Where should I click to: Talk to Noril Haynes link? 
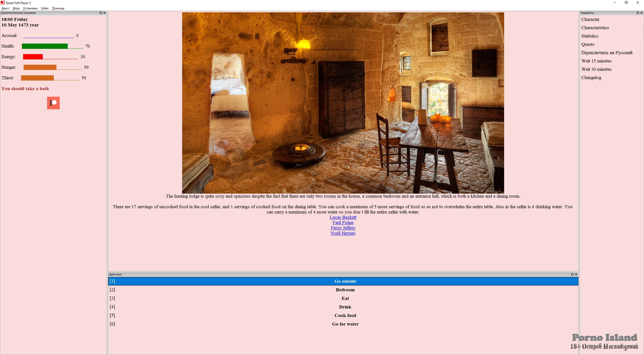[x=343, y=233]
